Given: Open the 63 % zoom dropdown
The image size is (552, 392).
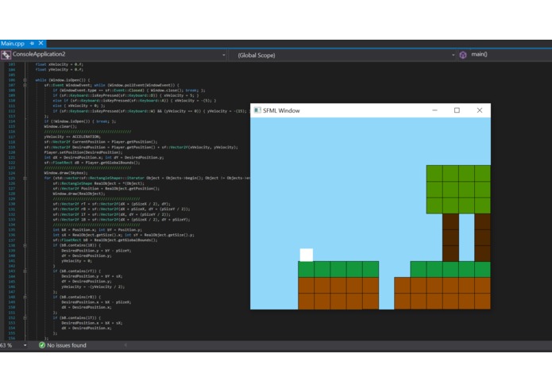Looking at the screenshot, I should [x=25, y=346].
